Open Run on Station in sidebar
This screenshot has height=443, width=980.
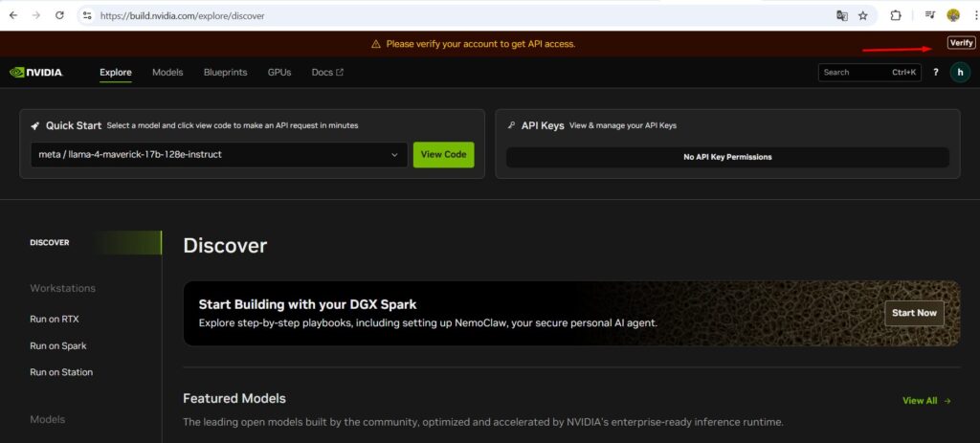click(61, 372)
